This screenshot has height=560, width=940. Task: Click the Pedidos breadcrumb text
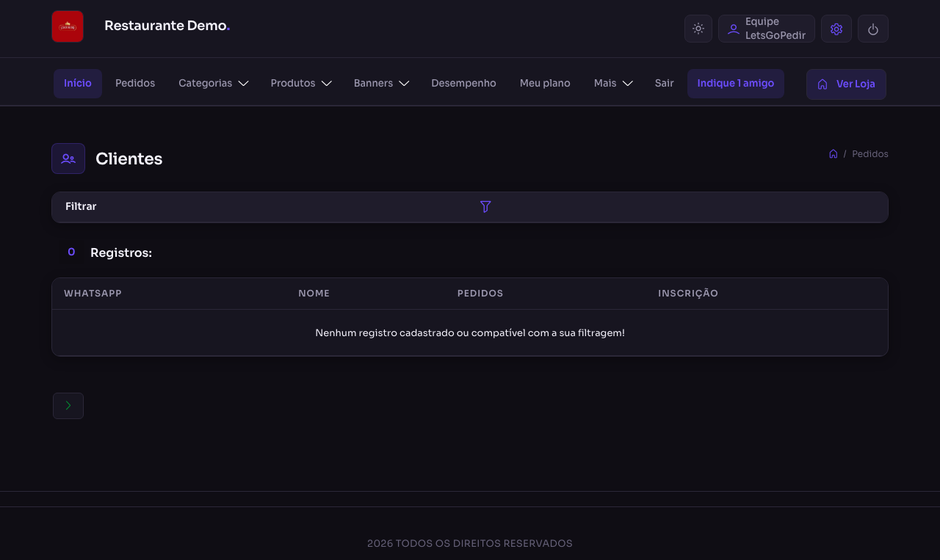(x=870, y=154)
